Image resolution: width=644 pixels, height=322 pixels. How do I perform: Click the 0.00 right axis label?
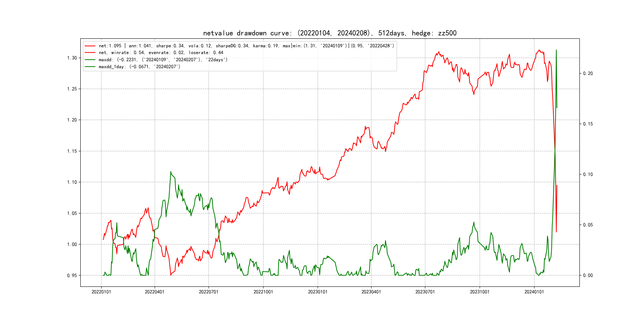[588, 275]
